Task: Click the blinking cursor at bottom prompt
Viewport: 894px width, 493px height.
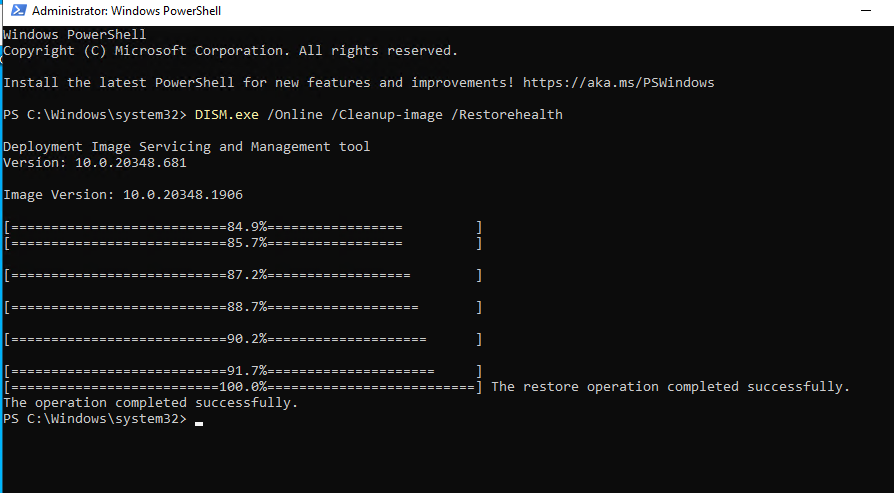Action: (x=199, y=422)
